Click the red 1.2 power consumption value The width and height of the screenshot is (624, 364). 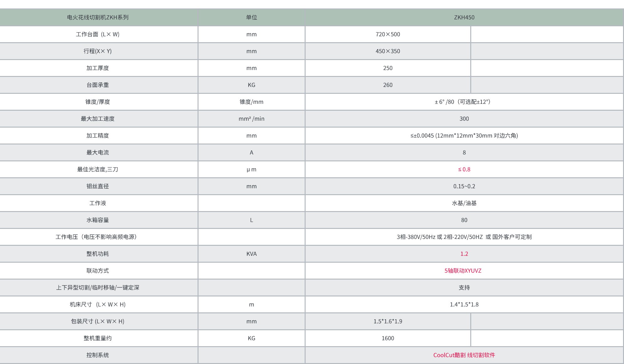[x=464, y=254]
